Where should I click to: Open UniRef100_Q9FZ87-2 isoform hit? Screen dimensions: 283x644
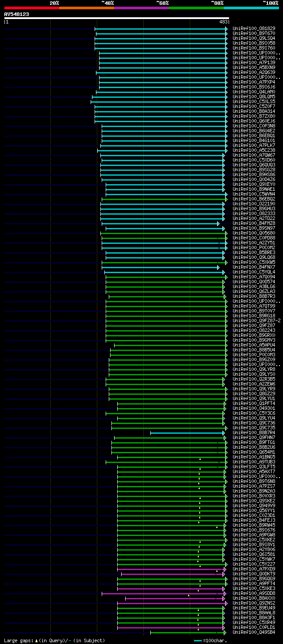(x=257, y=320)
